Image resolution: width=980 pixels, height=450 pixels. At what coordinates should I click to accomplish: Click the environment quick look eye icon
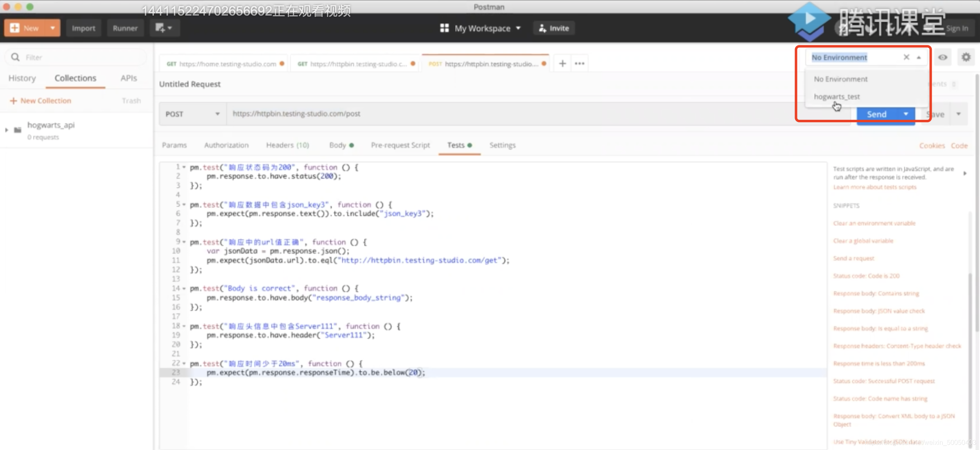(942, 57)
